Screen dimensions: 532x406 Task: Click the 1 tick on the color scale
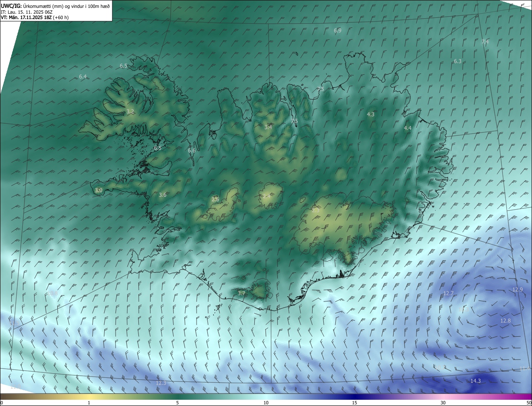coord(89,403)
